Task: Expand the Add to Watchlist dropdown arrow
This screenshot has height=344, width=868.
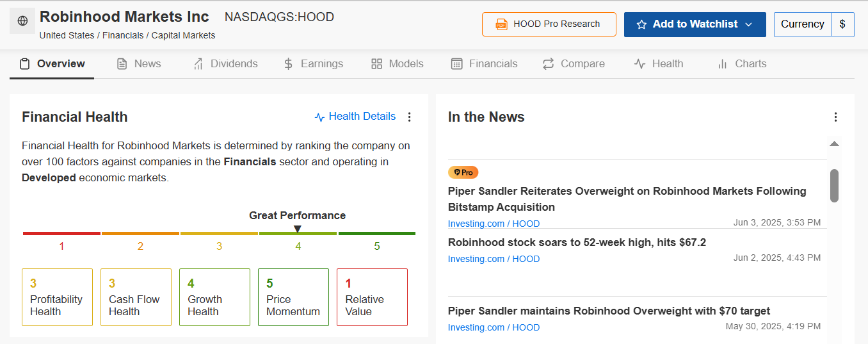Action: coord(748,24)
